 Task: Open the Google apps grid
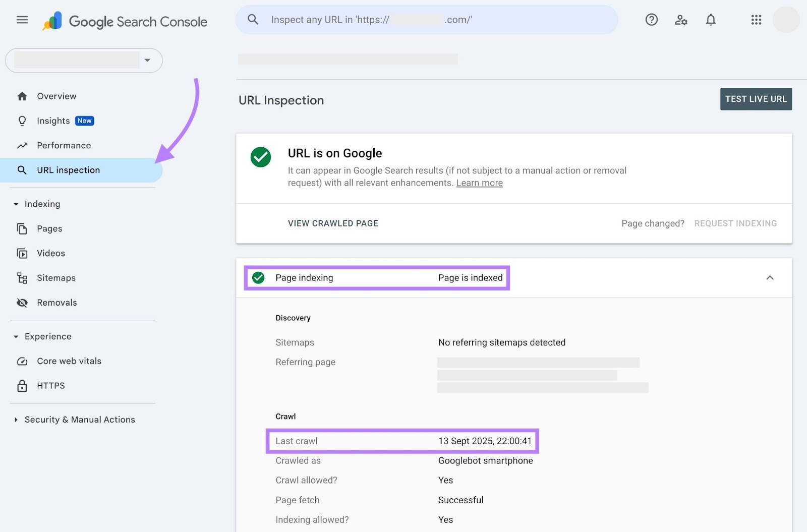point(756,20)
